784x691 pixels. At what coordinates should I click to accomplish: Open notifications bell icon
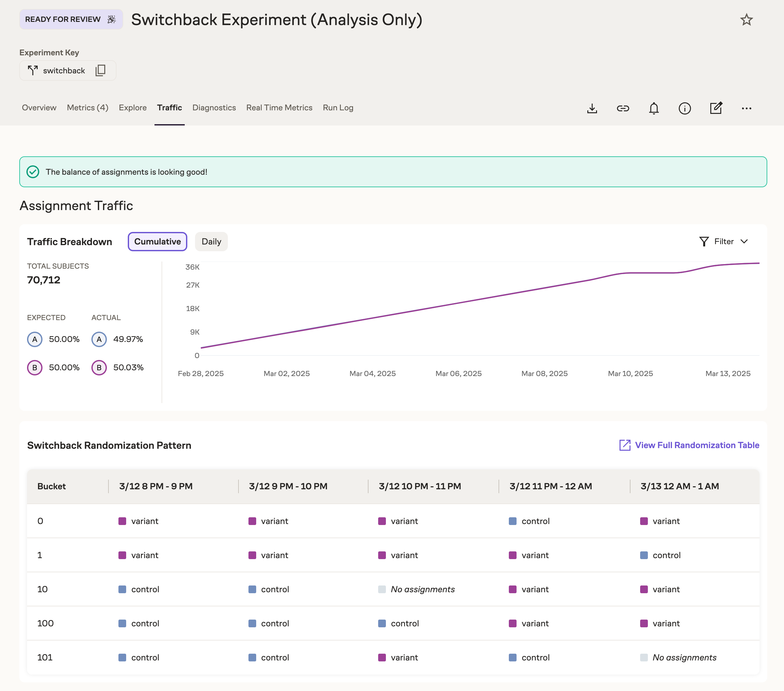pyautogui.click(x=654, y=108)
